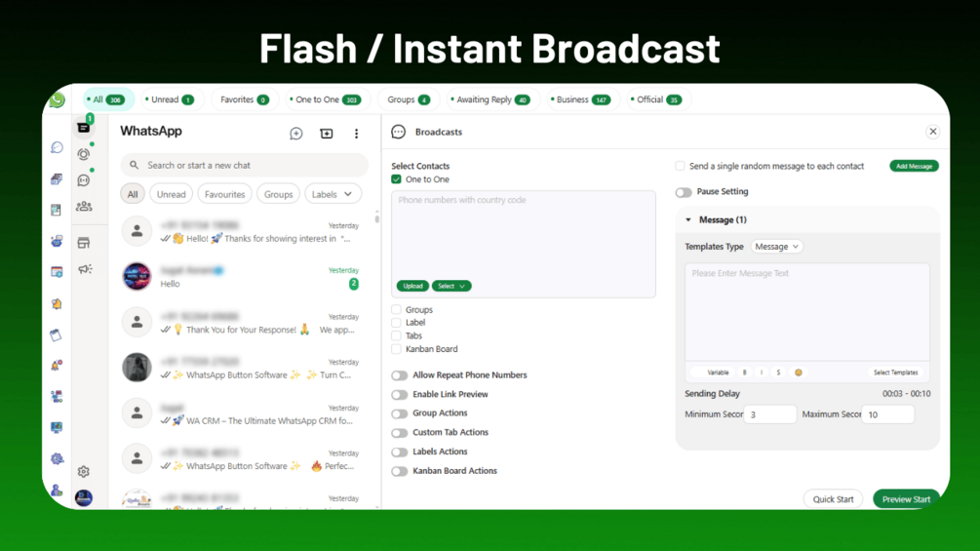This screenshot has width=980, height=551.
Task: Switch on Kanban Board Actions toggle
Action: pyautogui.click(x=400, y=472)
